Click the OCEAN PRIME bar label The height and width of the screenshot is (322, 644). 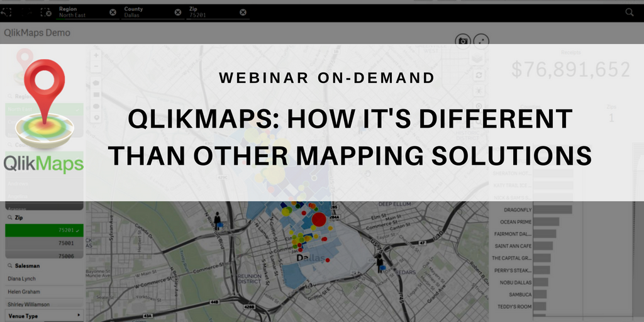(x=516, y=222)
